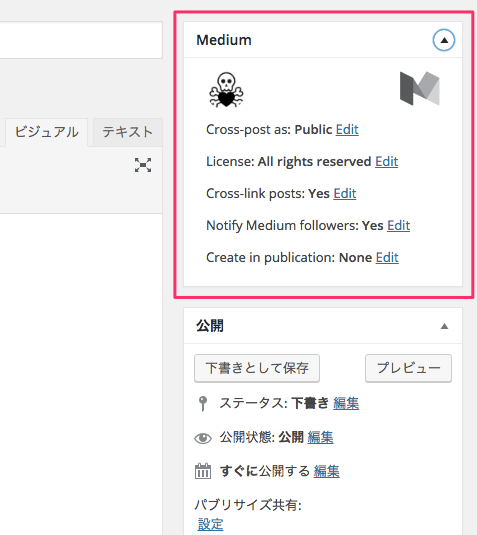
Task: Click the パブリサイズ共有 label
Action: [248, 505]
